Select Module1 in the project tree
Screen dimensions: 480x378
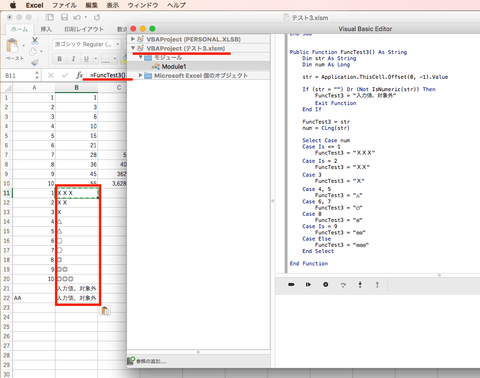[x=174, y=66]
